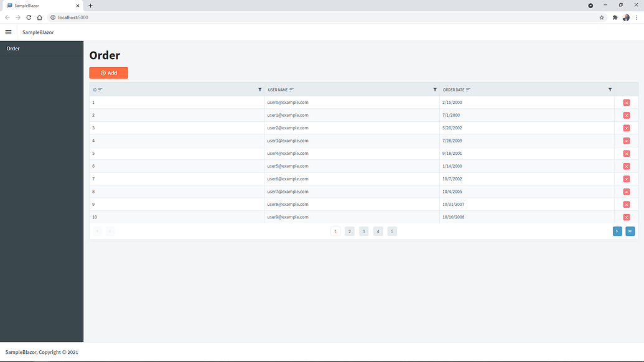Sort the grid by the ID column icon

coord(100,90)
